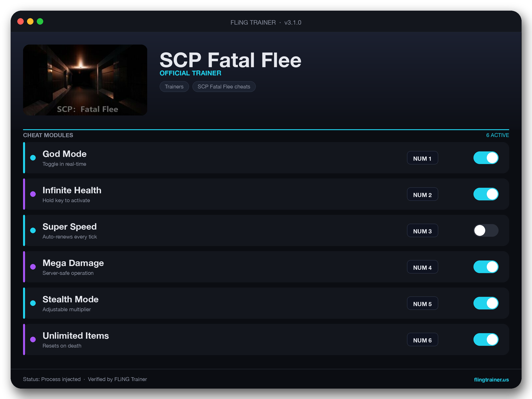Enable the Super Speed toggle

[486, 230]
